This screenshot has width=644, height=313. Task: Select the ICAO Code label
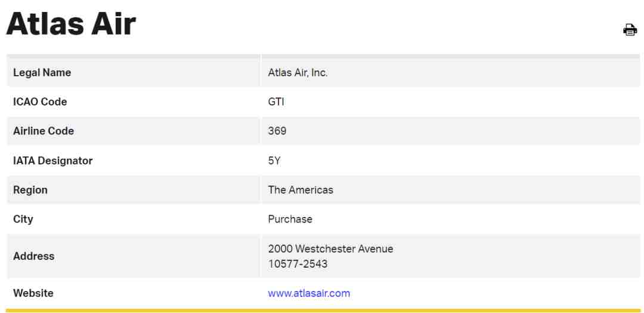(x=40, y=102)
